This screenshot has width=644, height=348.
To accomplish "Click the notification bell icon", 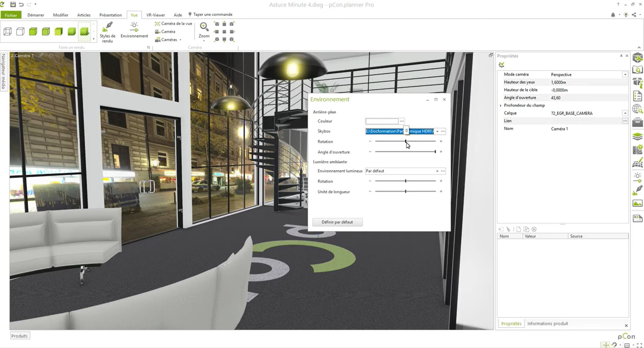I will click(613, 15).
